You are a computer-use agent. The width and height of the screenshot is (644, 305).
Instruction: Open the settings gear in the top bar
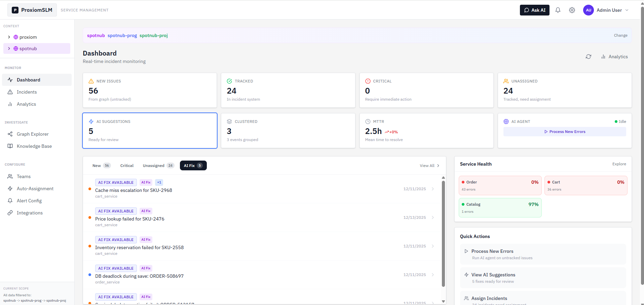(x=572, y=10)
